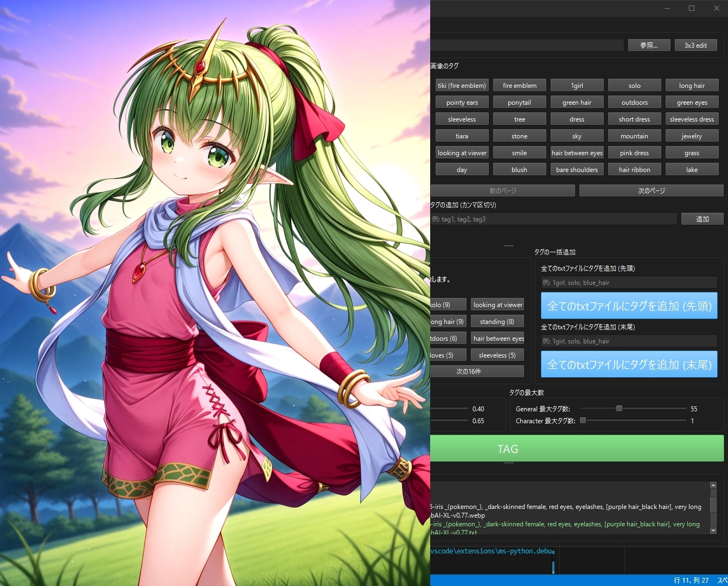Select the 'green hair' tag
This screenshot has height=586, width=728.
coord(577,103)
